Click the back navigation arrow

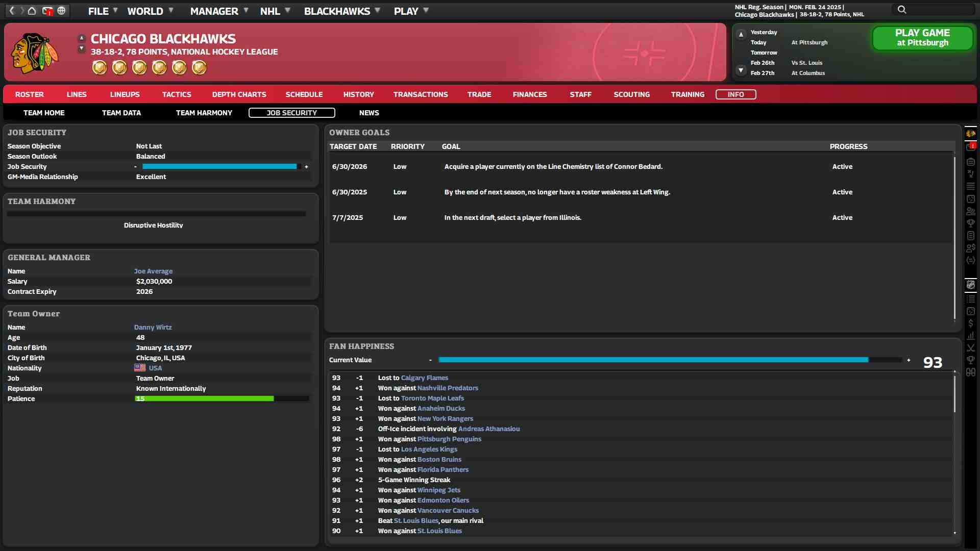pos(12,11)
